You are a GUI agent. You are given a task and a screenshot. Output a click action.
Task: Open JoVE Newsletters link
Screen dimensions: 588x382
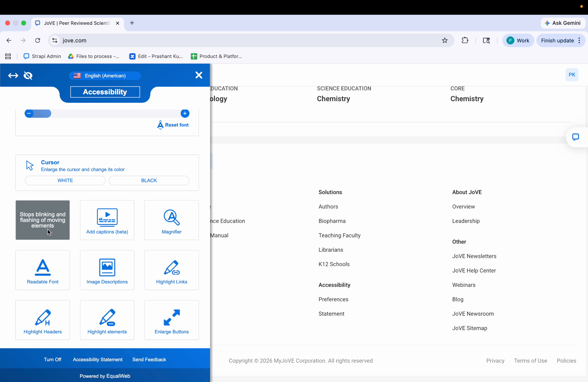click(x=474, y=256)
